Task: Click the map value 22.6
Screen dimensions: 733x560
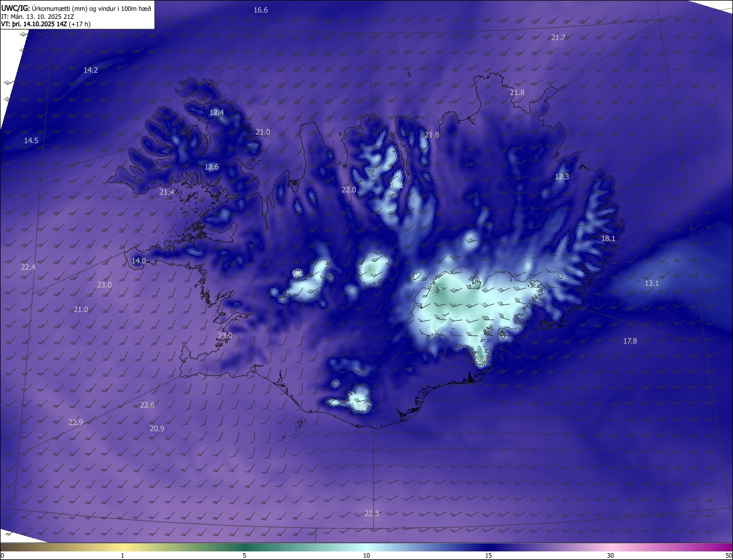Action: 147,405
